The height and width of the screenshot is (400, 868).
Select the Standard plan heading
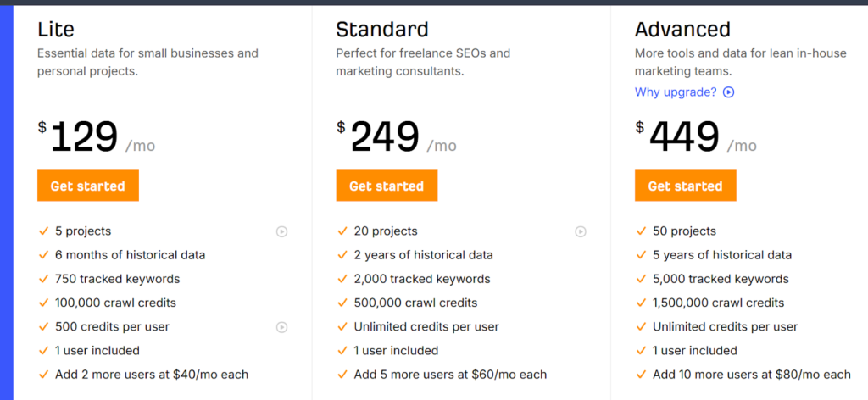point(382,30)
